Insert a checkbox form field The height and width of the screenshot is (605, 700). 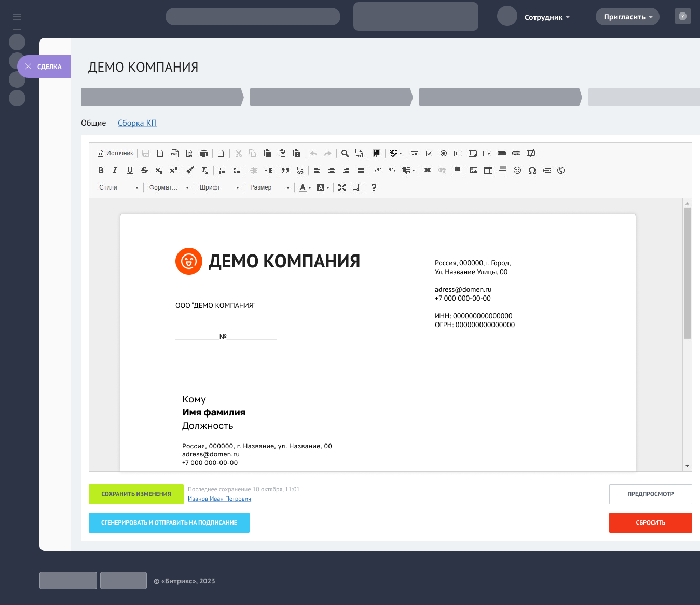429,153
